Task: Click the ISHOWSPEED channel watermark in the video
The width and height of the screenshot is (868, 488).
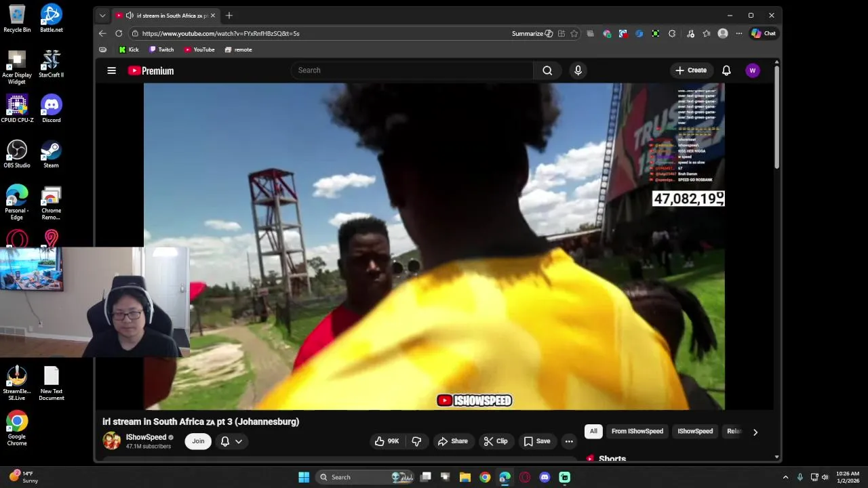Action: [x=474, y=401]
